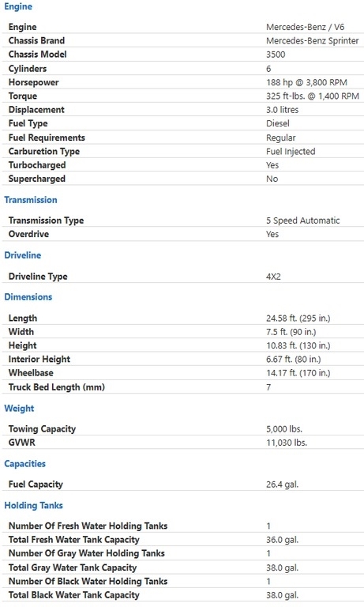Viewport: 364px width, 607px height.
Task: Select the Torque row label
Action: click(x=23, y=96)
